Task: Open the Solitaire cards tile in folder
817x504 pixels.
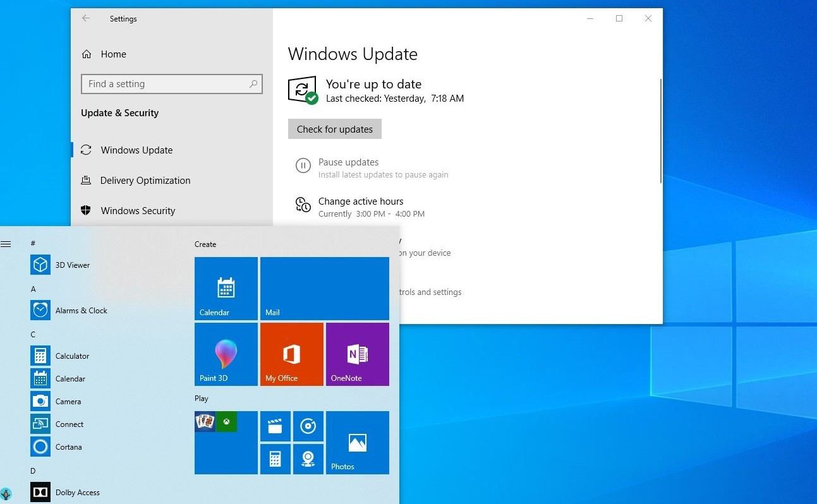Action: (205, 421)
